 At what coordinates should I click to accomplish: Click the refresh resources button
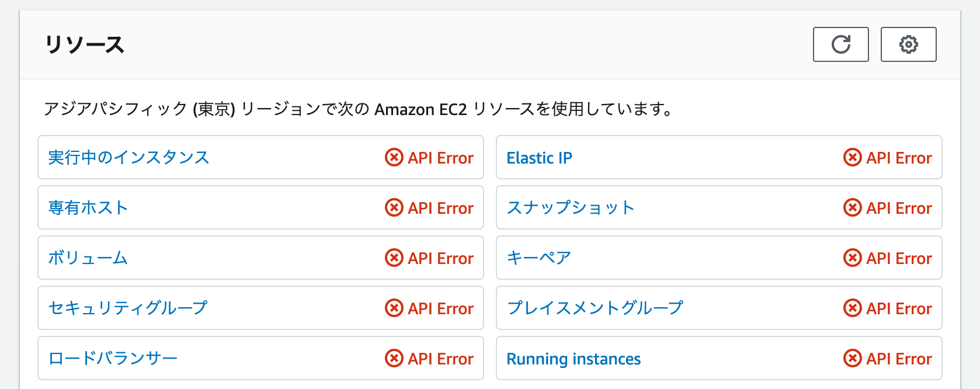(840, 44)
